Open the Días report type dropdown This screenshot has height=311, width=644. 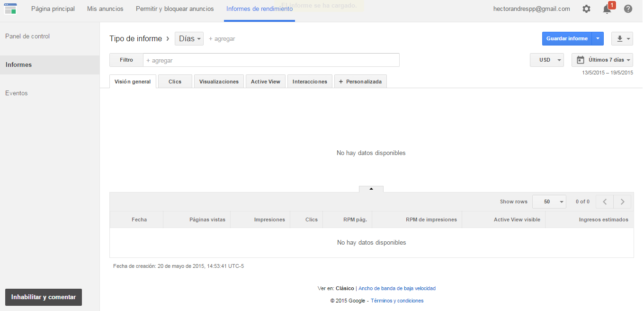(x=189, y=39)
